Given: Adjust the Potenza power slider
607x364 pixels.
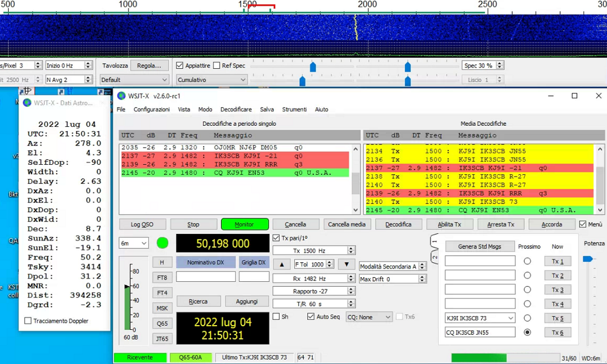Looking at the screenshot, I should [x=587, y=259].
